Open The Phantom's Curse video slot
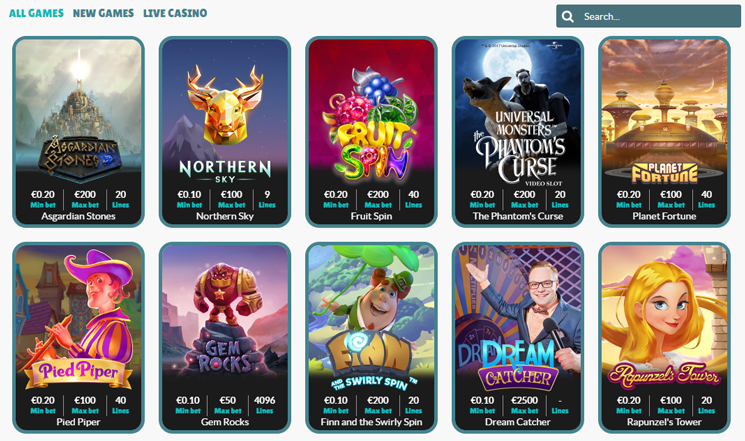This screenshot has width=745, height=441. [518, 132]
